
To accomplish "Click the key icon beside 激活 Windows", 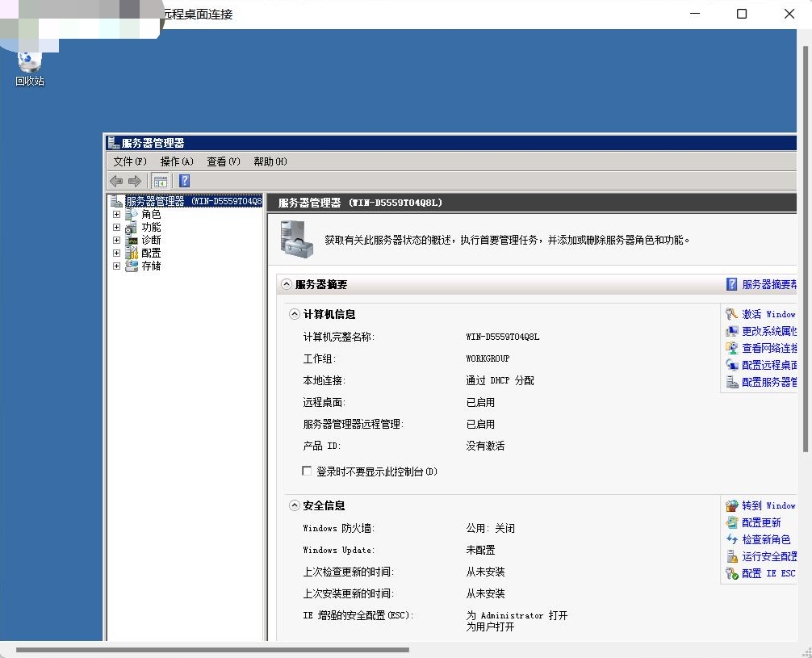I will (x=731, y=313).
